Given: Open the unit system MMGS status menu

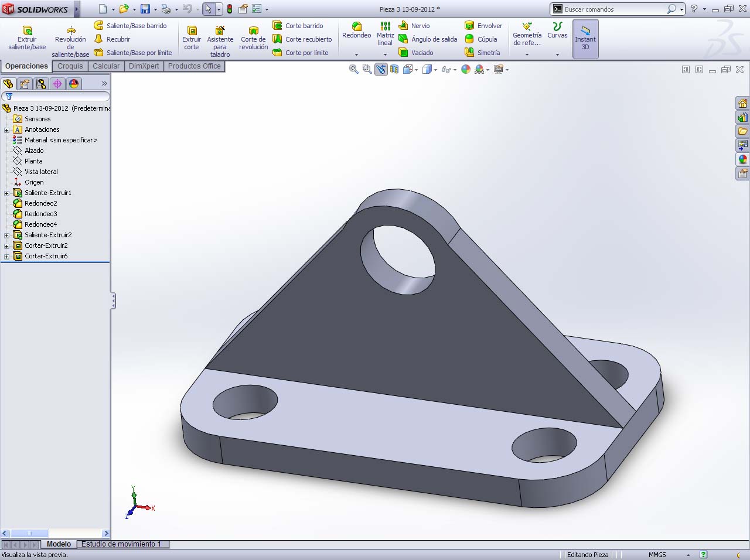Looking at the screenshot, I should click(657, 555).
